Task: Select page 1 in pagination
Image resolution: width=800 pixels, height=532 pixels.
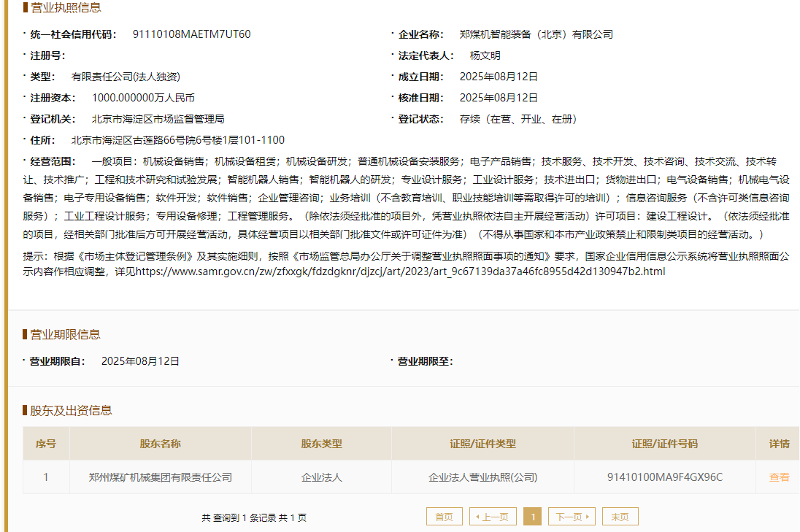Action: [x=533, y=517]
